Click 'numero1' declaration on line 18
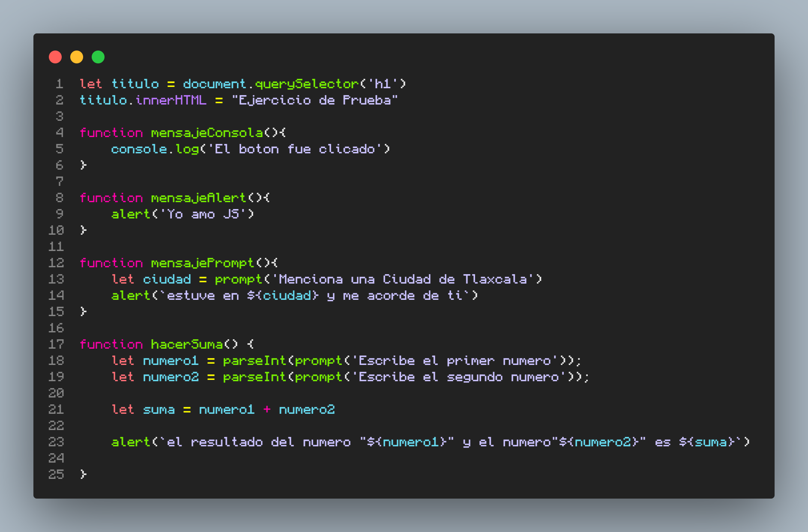Viewport: 808px width, 532px height. (x=171, y=361)
